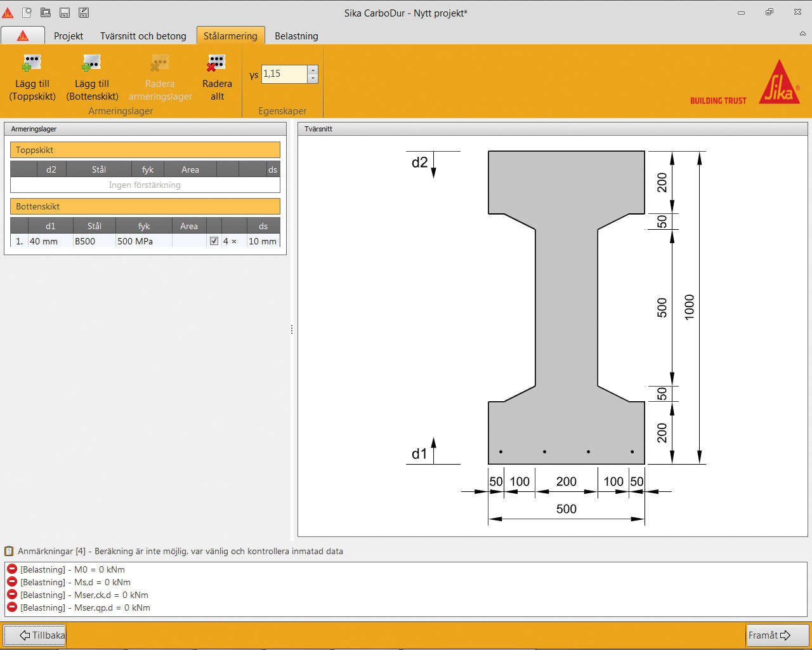Click the d2 column header in Toppskikt
The image size is (812, 650).
(x=51, y=169)
